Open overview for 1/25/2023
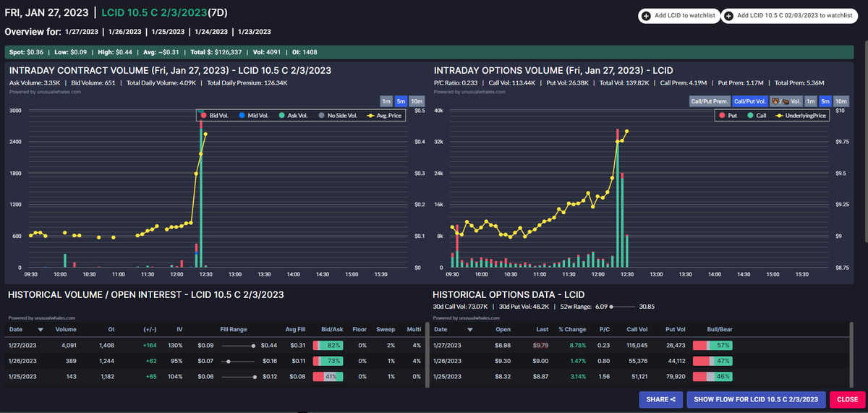 point(169,32)
